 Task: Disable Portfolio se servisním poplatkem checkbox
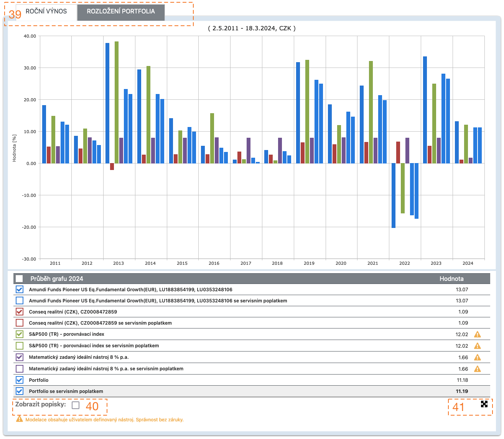tap(20, 391)
